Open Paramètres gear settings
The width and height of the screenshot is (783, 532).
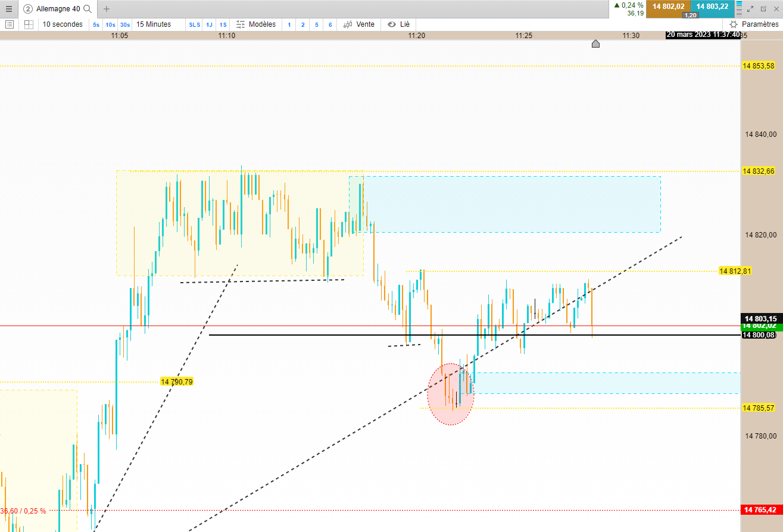754,24
